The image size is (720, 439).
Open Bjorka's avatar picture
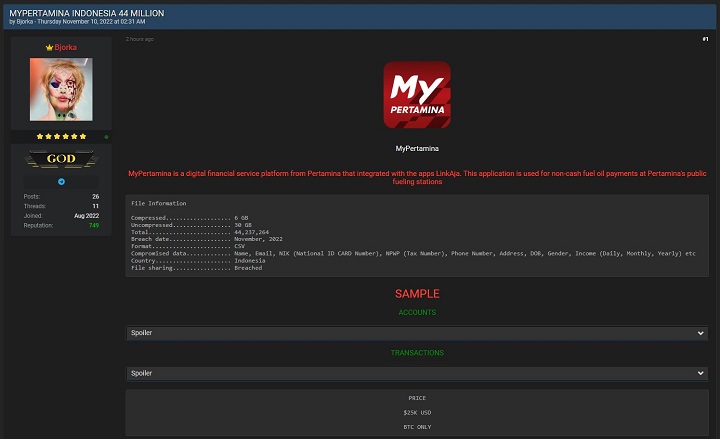[x=61, y=89]
